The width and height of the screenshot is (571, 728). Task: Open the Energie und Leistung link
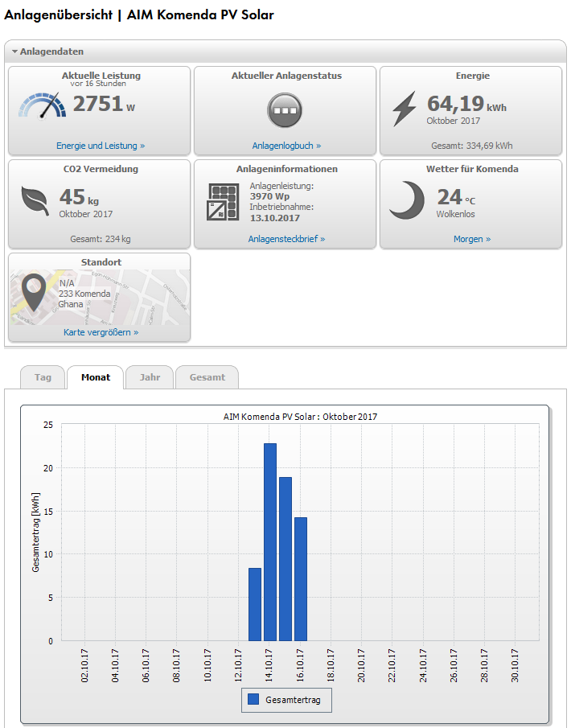(100, 146)
